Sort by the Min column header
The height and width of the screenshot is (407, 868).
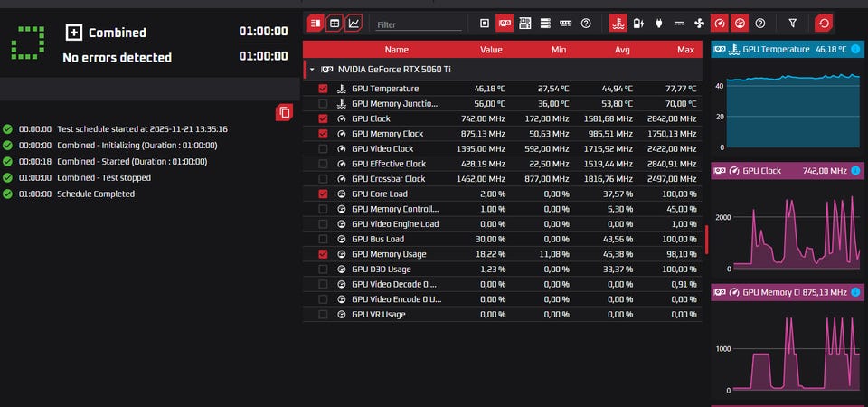coord(559,50)
